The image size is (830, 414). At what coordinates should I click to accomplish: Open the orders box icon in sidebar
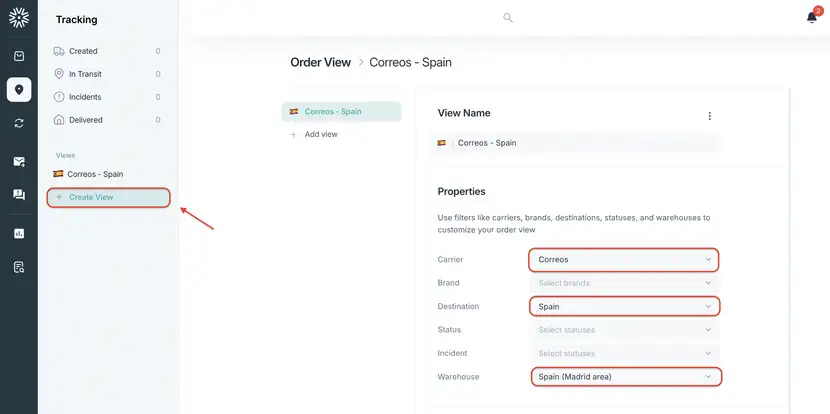click(19, 56)
